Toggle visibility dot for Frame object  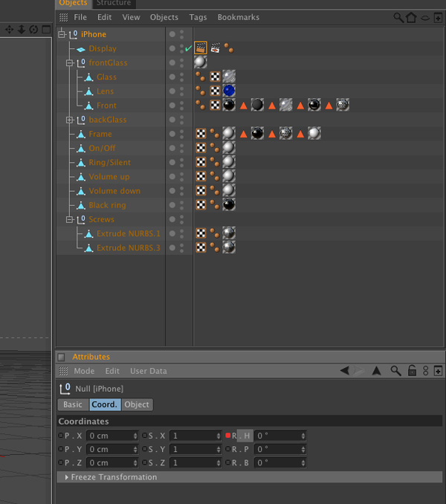tap(172, 134)
